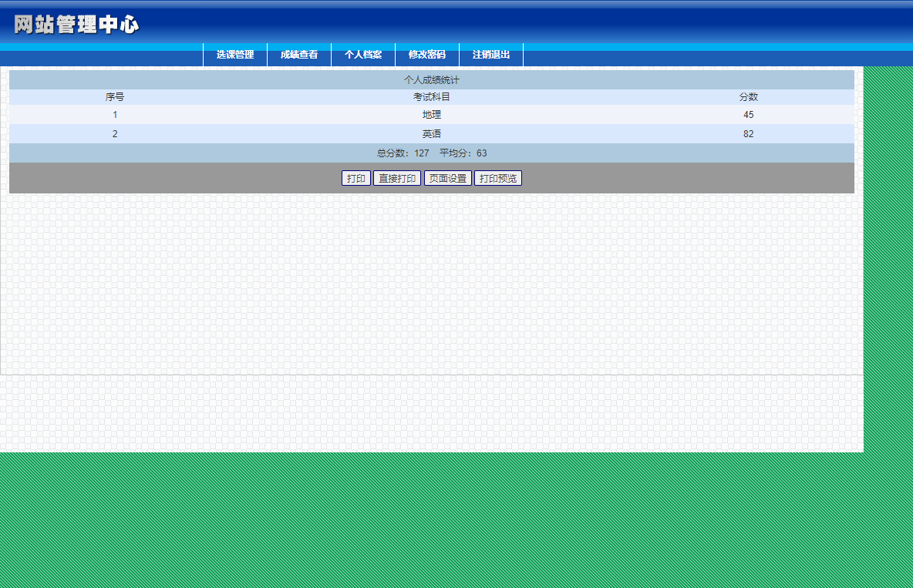Viewport: 913px width, 588px height.
Task: Click the 总分数：127 summary text
Action: pos(403,153)
